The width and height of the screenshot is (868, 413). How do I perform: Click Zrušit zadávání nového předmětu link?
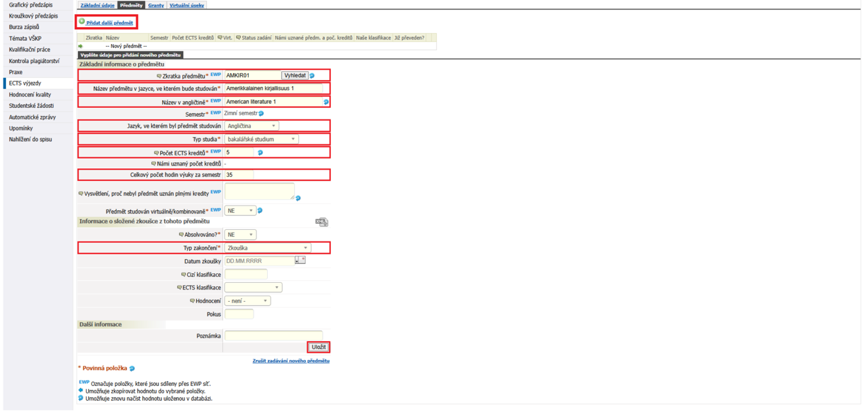290,361
